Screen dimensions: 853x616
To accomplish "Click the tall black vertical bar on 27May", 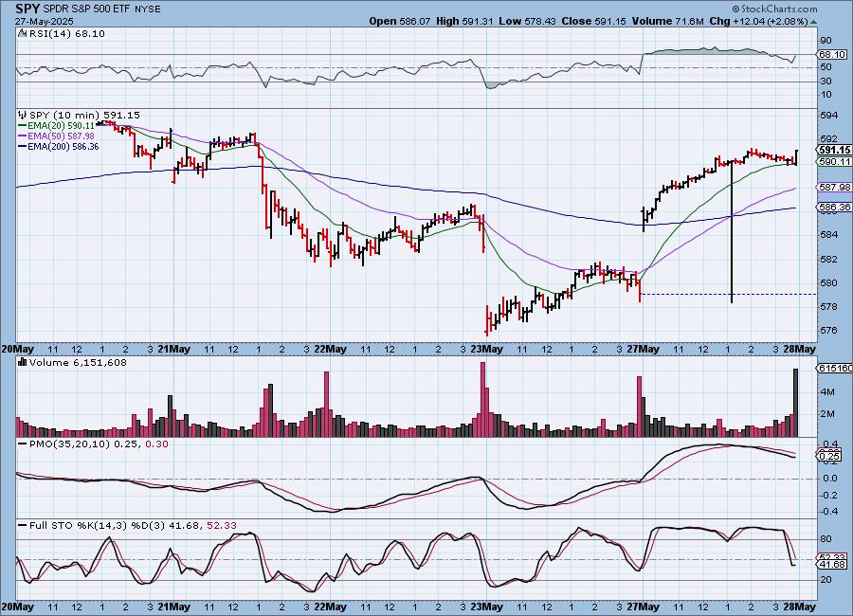I will (732, 232).
